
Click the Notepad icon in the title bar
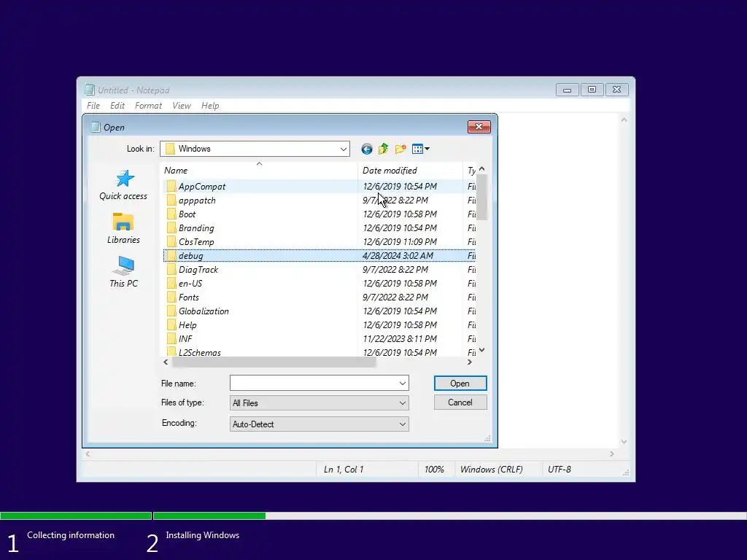point(89,90)
